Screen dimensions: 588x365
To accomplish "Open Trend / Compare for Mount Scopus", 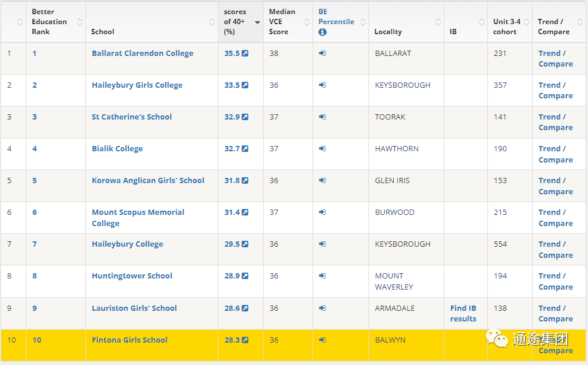I will pyautogui.click(x=556, y=218).
